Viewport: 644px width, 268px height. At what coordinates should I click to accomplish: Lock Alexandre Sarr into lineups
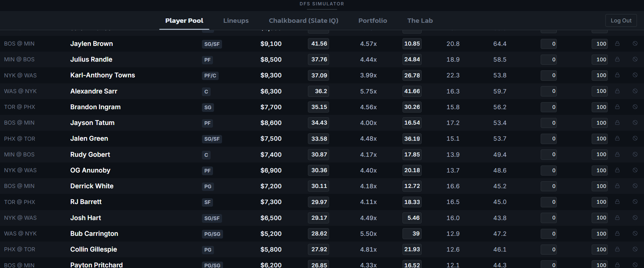coord(618,91)
